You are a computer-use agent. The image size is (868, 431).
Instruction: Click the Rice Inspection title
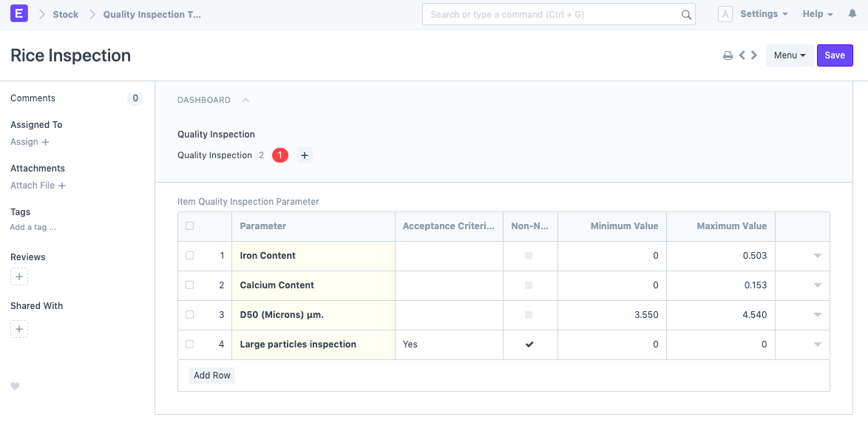pyautogui.click(x=71, y=55)
